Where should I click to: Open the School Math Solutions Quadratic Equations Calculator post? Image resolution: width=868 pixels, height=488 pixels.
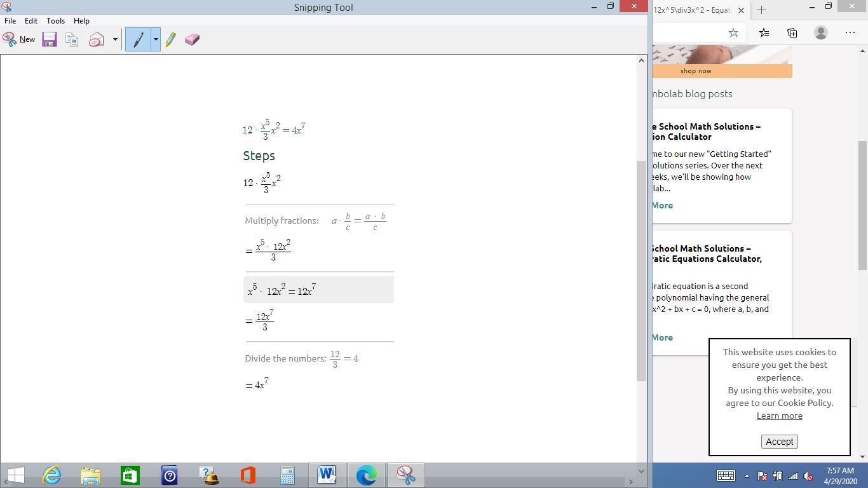(x=707, y=254)
